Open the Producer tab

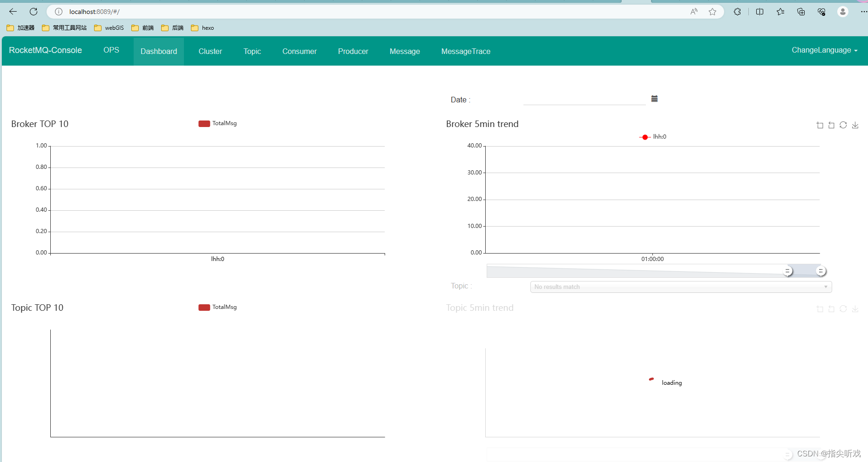click(353, 51)
